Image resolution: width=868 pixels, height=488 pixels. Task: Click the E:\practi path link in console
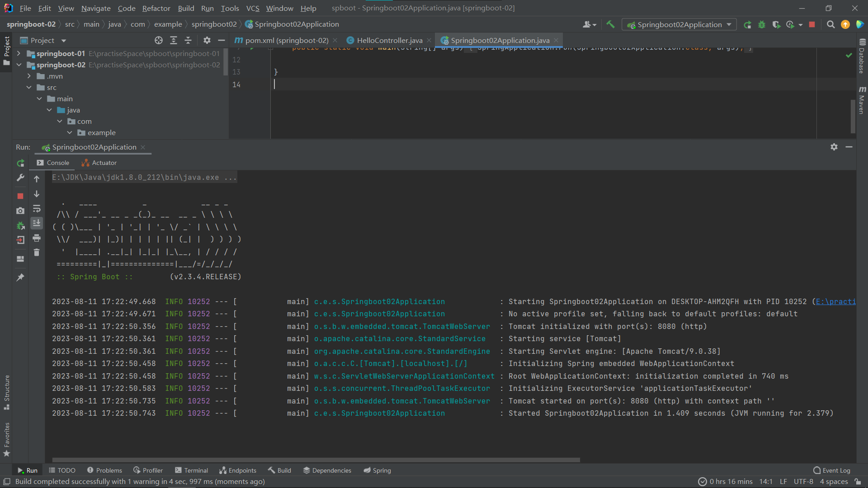835,301
